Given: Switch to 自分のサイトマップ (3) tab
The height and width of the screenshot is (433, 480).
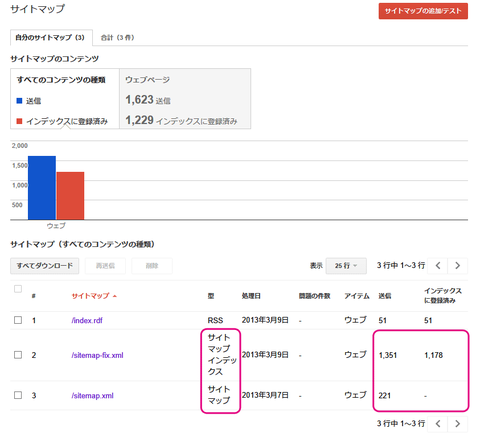Looking at the screenshot, I should coord(51,37).
